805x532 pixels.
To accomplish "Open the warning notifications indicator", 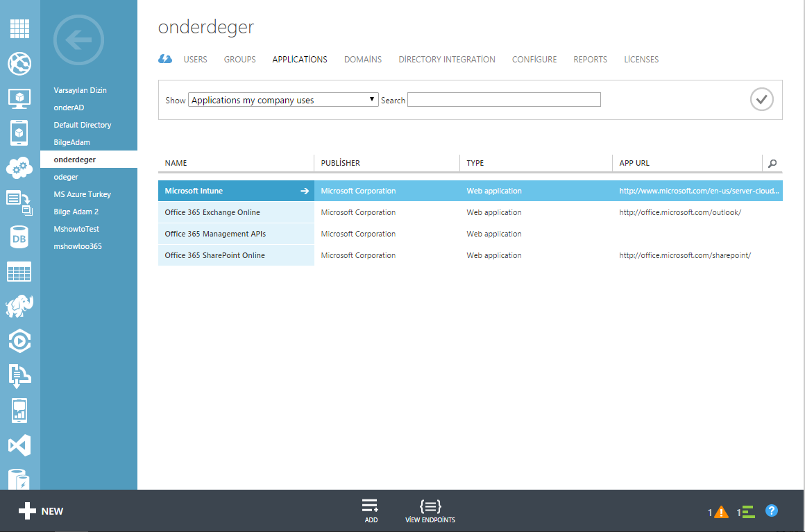I will tap(718, 512).
